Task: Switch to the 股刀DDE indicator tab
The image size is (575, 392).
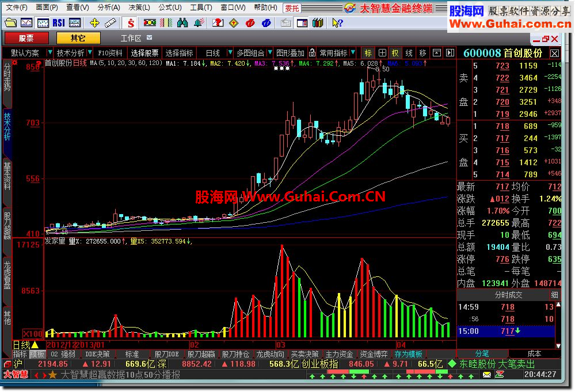Action: (166, 354)
